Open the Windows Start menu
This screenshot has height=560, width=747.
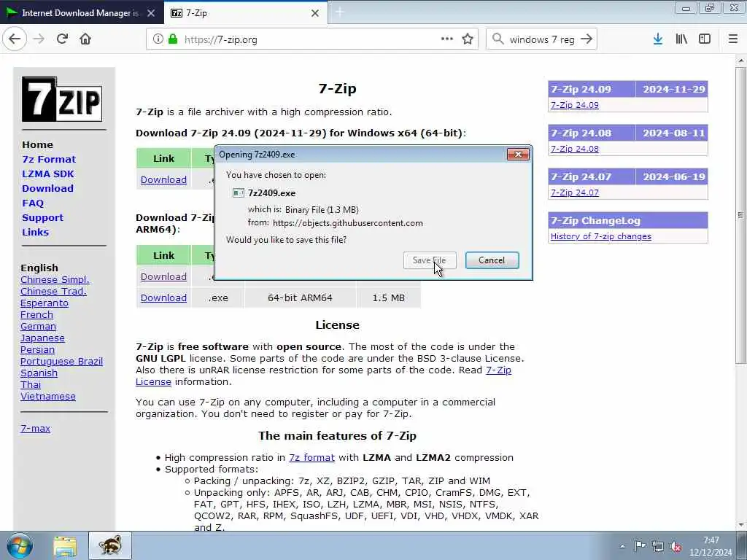click(20, 546)
